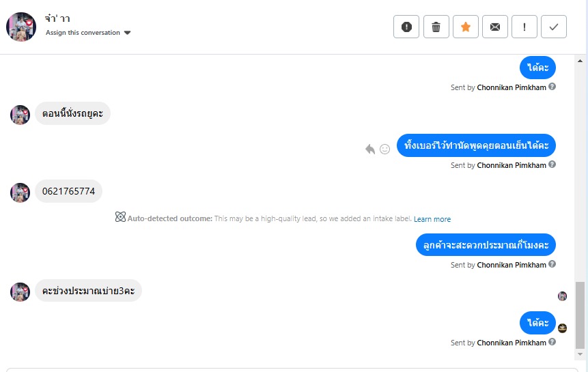Click the chat scrollbar thumb
Viewport: 588px width, 372px height.
tap(580, 315)
